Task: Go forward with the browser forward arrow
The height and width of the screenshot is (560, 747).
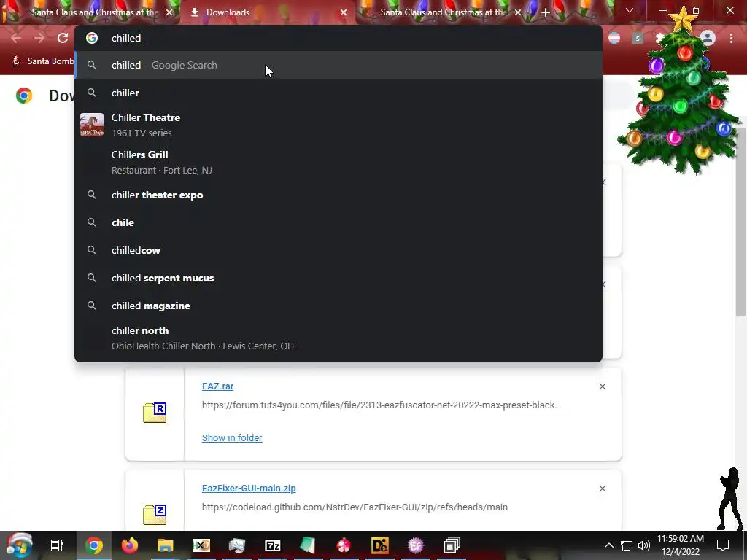Action: tap(39, 38)
